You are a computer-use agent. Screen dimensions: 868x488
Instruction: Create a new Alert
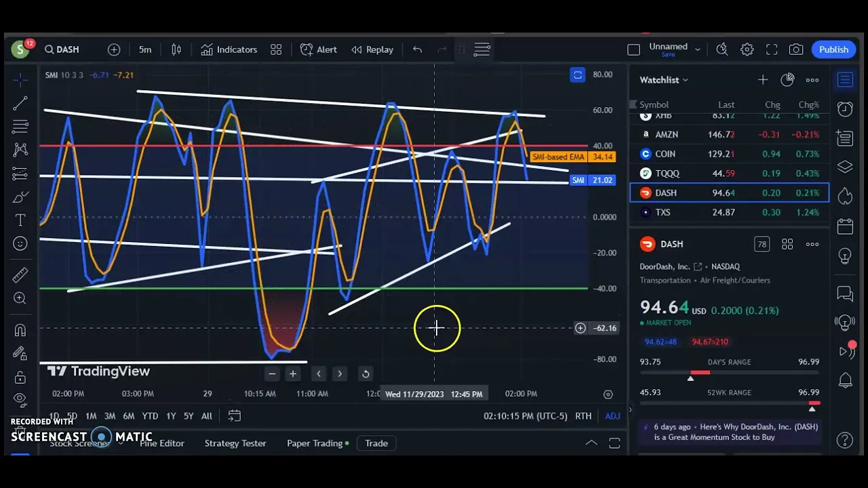[319, 49]
